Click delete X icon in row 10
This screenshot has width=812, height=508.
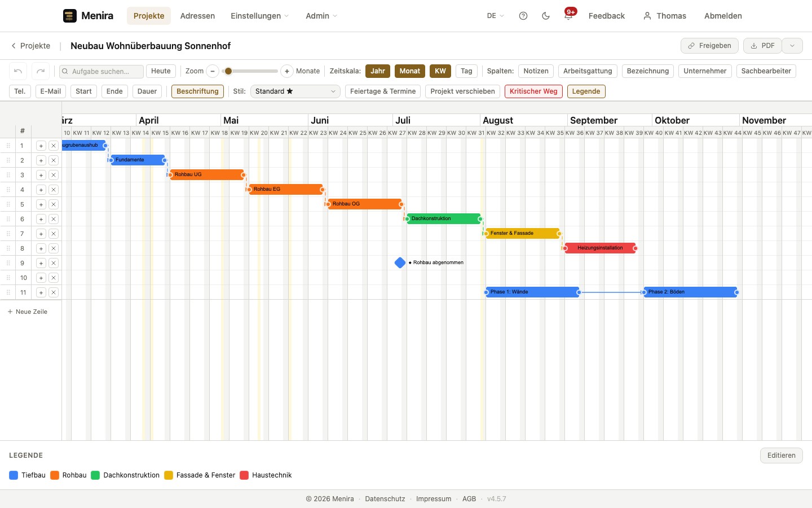(x=54, y=278)
